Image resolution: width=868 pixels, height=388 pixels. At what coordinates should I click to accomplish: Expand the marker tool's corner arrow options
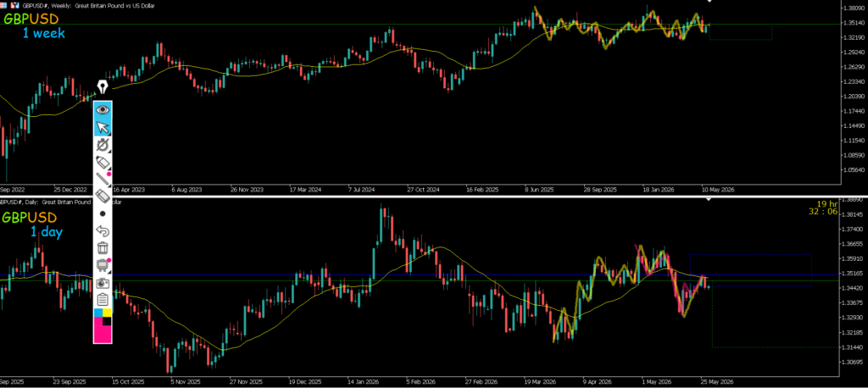(109, 169)
